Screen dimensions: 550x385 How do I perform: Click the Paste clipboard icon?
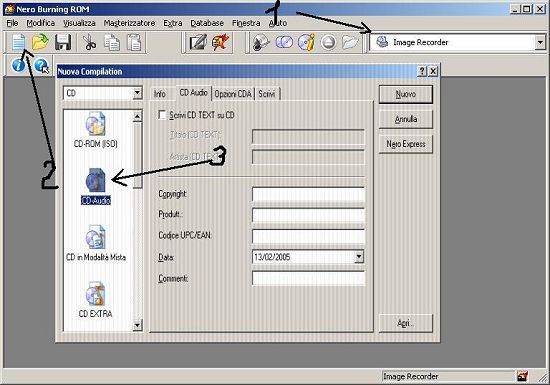[x=134, y=42]
